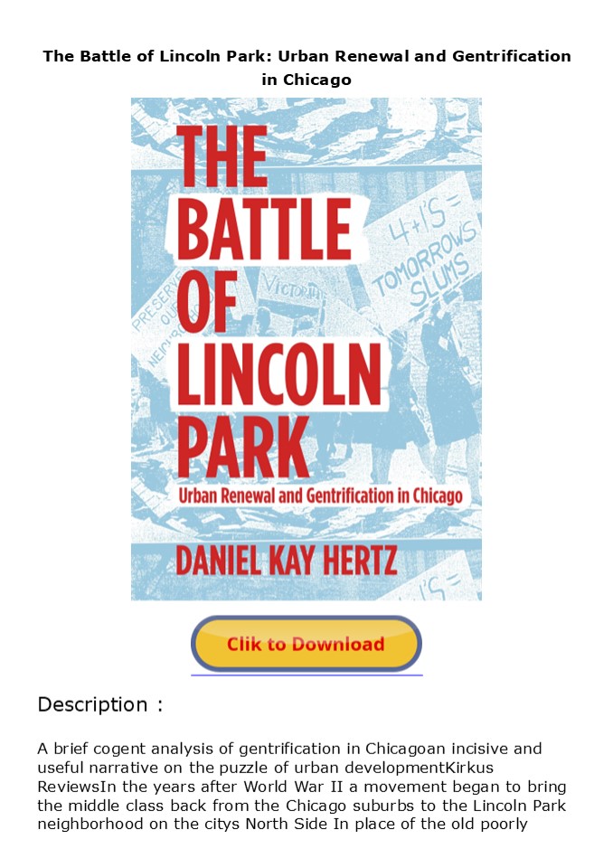Viewport: 613px width, 868px height.
Task: Click 'in Chicago' on the title's second line
Action: click(x=306, y=80)
